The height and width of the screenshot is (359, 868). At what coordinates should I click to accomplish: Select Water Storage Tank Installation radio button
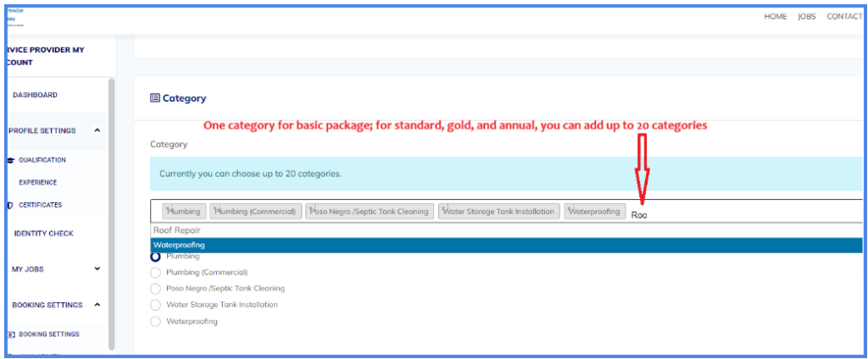[x=156, y=305]
